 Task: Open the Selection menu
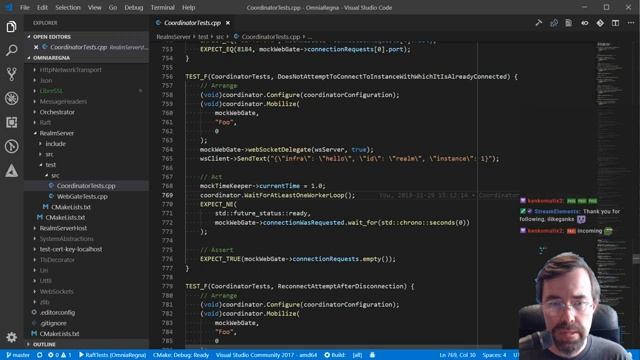pyautogui.click(x=68, y=7)
